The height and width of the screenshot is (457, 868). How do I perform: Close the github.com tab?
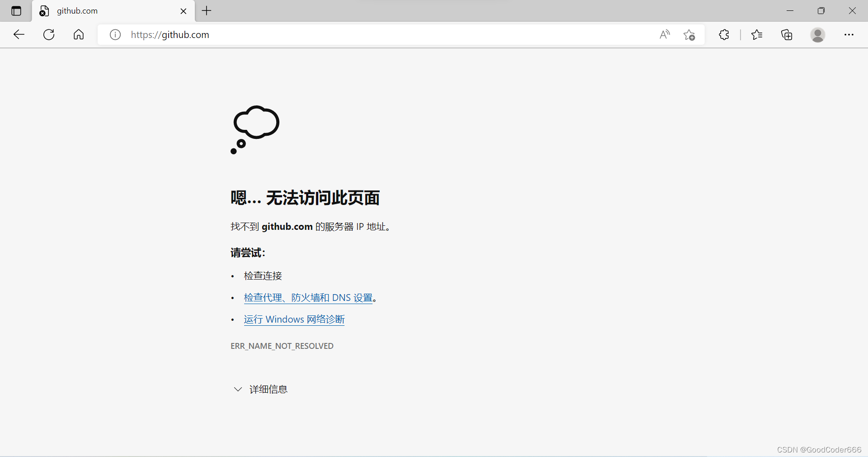184,11
